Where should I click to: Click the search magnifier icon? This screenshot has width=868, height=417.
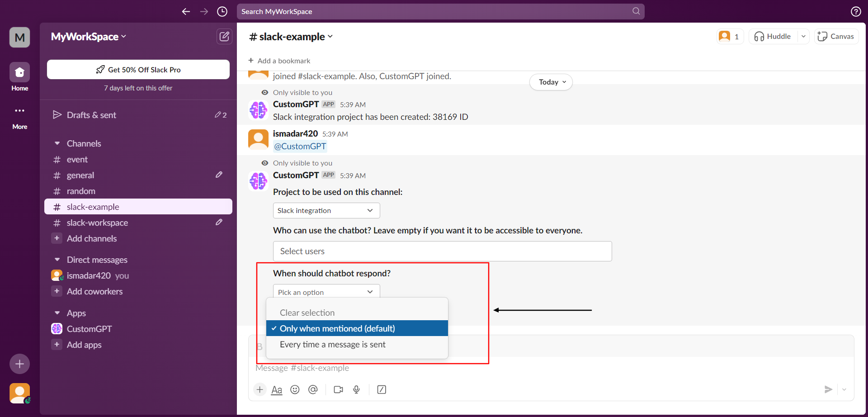point(636,11)
